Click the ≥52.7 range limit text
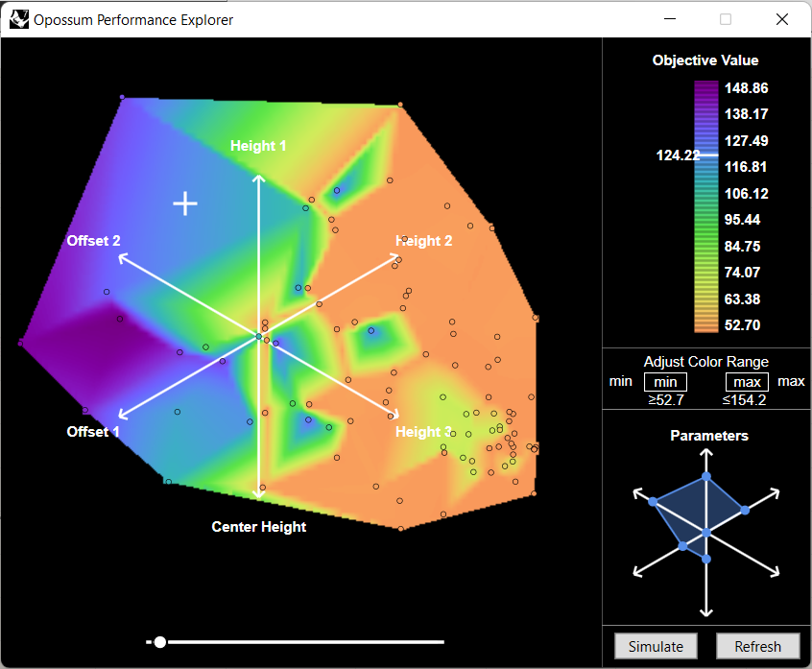The width and height of the screenshot is (812, 669). coord(666,399)
